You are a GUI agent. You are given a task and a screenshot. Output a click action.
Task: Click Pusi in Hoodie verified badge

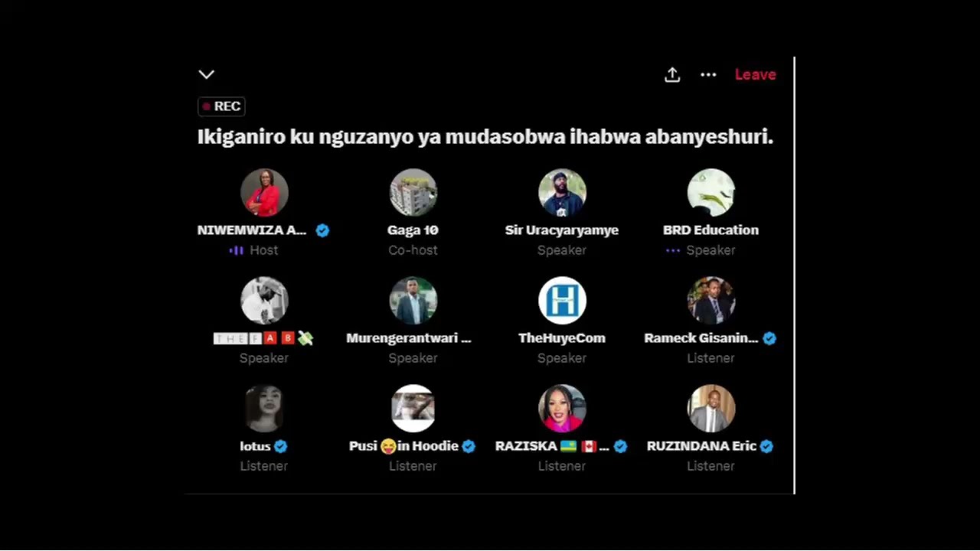click(x=469, y=446)
